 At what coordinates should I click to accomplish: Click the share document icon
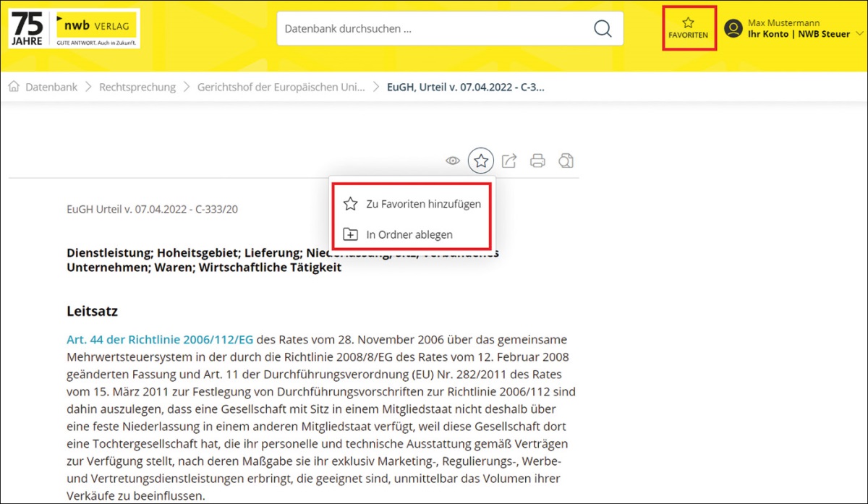point(509,161)
